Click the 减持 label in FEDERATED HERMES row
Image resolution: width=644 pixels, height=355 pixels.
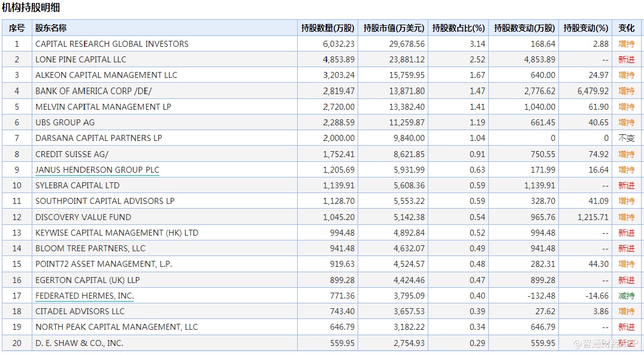[627, 296]
